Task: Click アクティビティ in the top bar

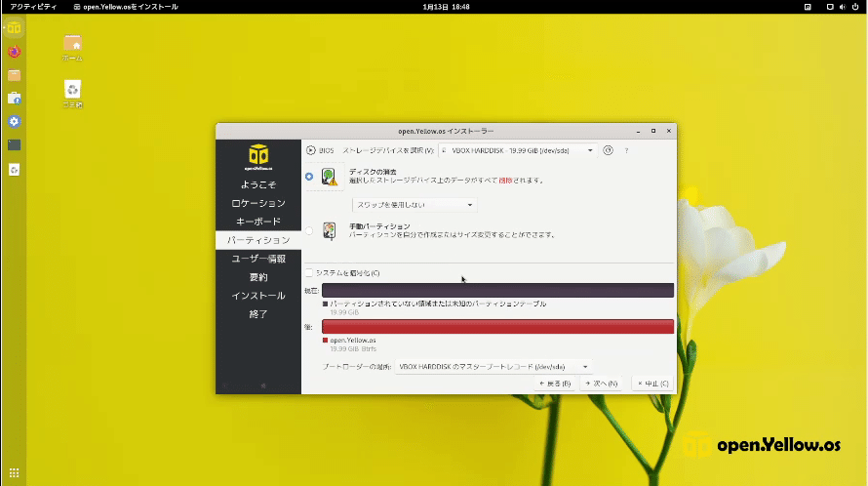Action: point(33,7)
